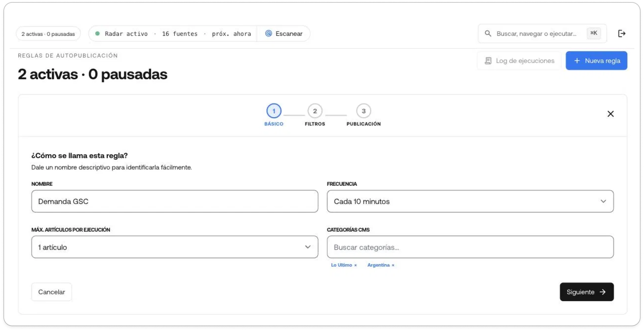Click the logout icon in top bar
The height and width of the screenshot is (331, 644).
pyautogui.click(x=621, y=34)
